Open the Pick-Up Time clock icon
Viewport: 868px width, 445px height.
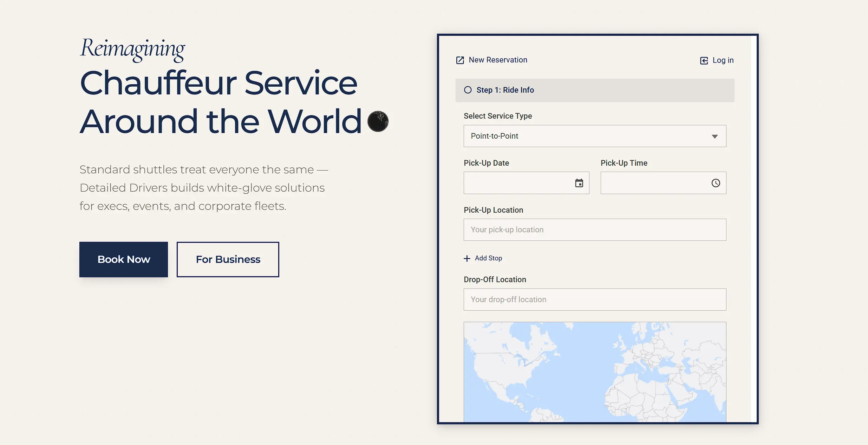716,183
